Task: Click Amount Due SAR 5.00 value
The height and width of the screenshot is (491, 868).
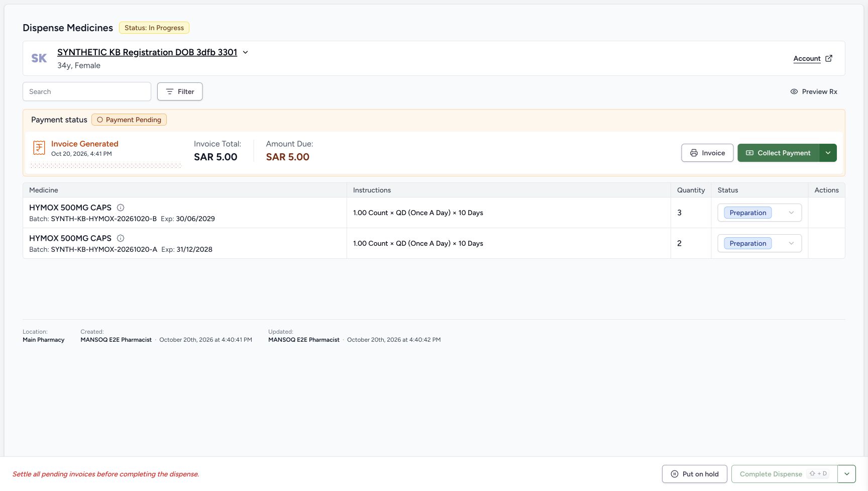Action: (x=288, y=157)
